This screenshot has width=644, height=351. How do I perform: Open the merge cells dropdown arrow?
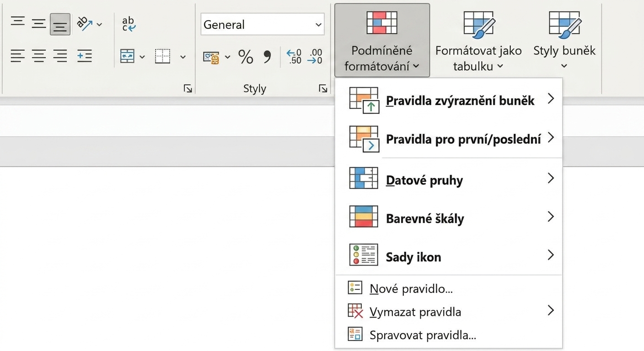tap(142, 57)
